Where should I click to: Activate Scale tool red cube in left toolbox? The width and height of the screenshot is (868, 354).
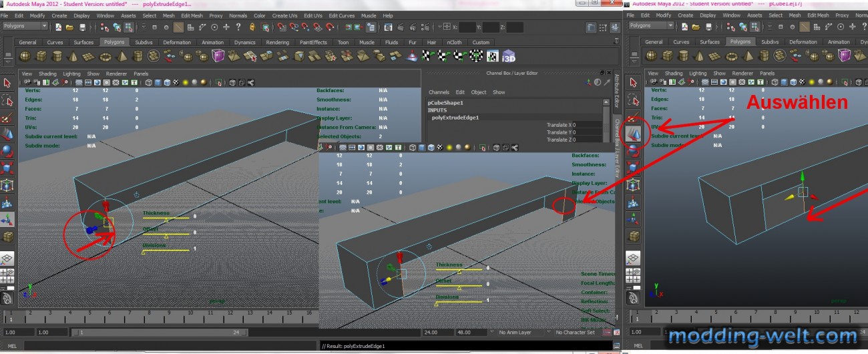tap(7, 168)
